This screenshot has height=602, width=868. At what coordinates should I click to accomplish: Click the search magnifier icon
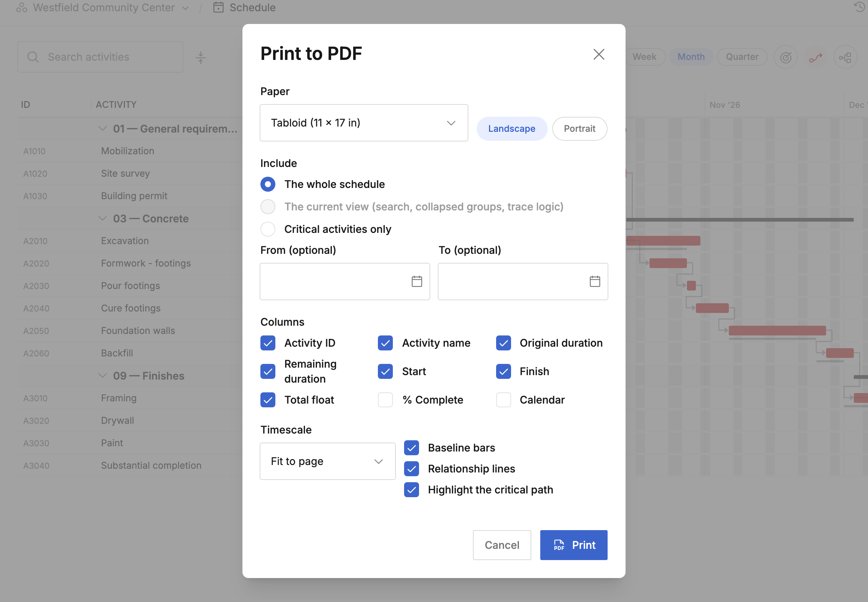[x=33, y=57]
